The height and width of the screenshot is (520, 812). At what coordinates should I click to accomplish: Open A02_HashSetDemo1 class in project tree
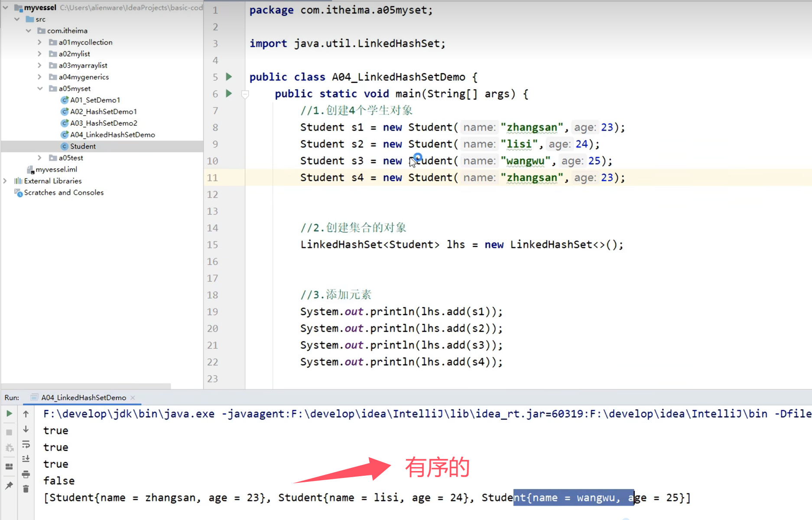pos(103,111)
